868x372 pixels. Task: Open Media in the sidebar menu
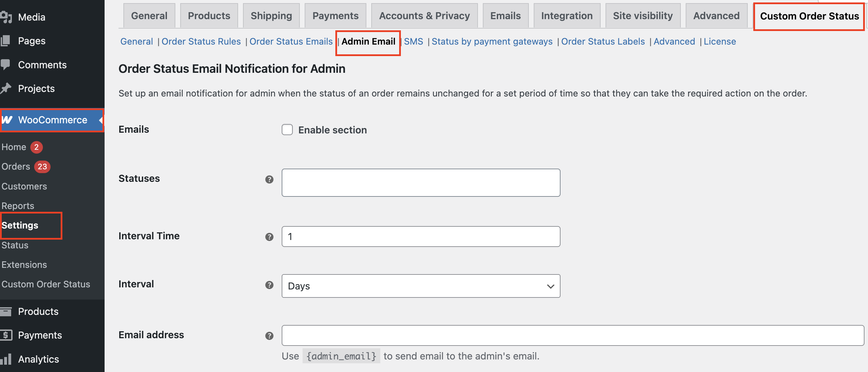32,17
